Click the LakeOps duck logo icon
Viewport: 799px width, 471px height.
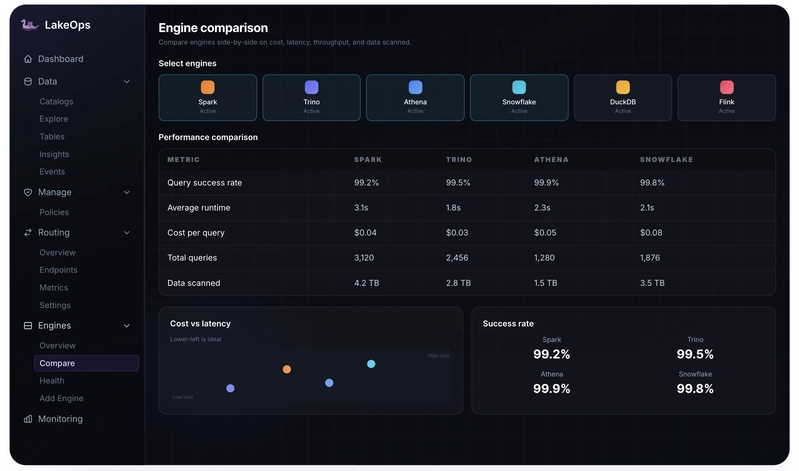[30, 24]
